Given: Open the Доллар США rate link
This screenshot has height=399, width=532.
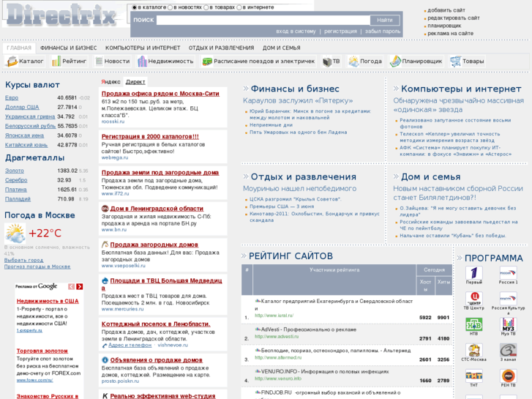Looking at the screenshot, I should [22, 108].
